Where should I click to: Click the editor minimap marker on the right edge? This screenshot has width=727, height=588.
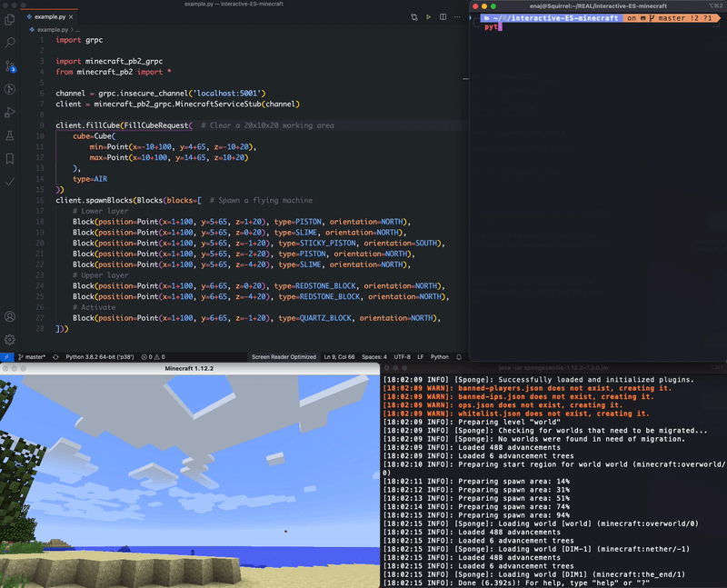pos(465,79)
